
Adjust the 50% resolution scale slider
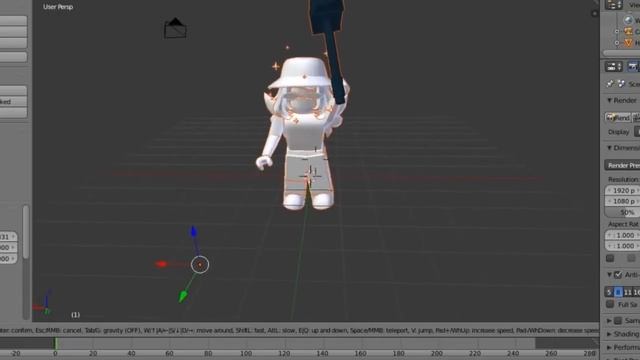pyautogui.click(x=622, y=212)
